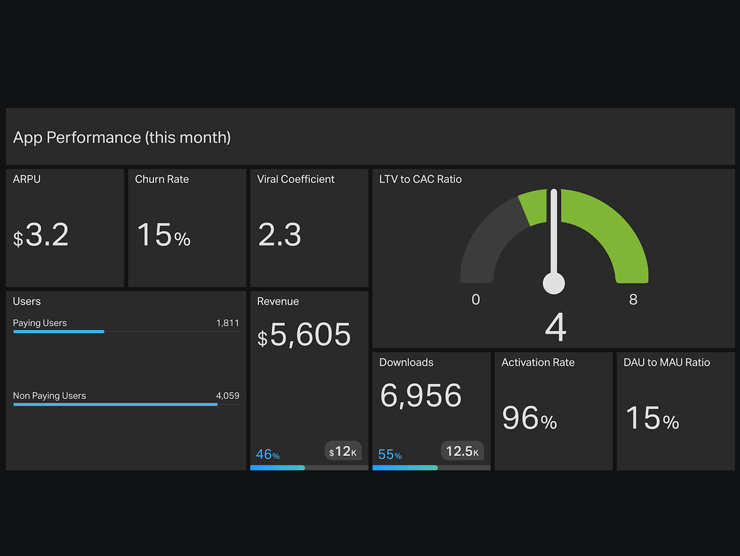Click the 6,956 downloads value
Viewport: 740px width, 556px height.
pos(420,396)
